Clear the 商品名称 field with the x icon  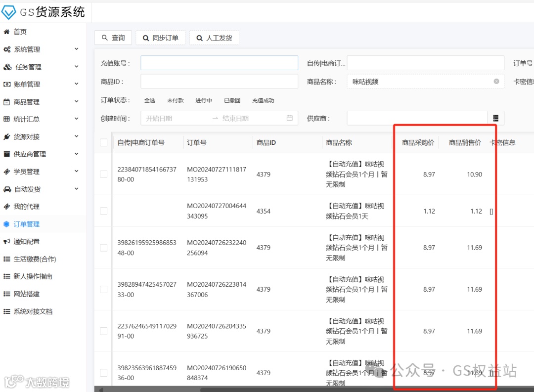[x=496, y=82]
